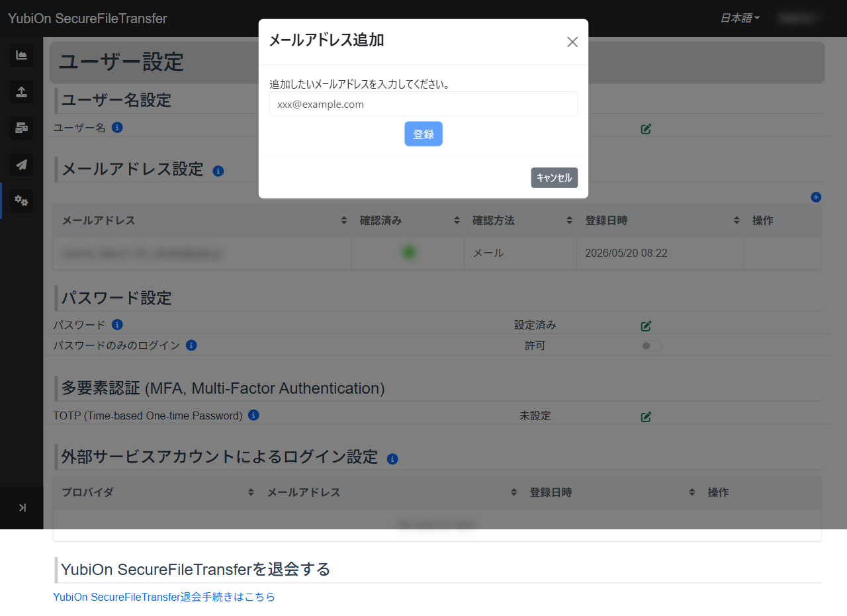This screenshot has height=616, width=847.
Task: Expand sidebar with the arrow icon at bottom
Action: click(22, 507)
